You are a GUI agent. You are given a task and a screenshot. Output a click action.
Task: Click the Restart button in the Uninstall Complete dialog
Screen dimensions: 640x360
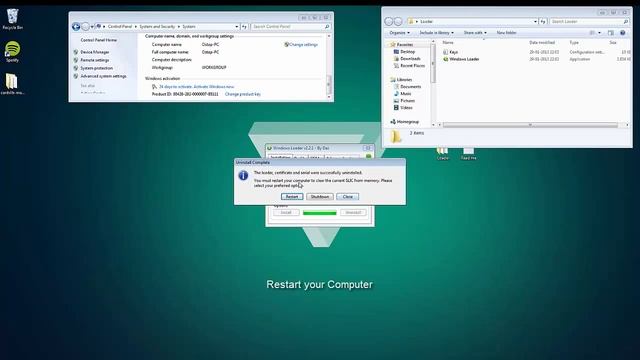pos(292,197)
